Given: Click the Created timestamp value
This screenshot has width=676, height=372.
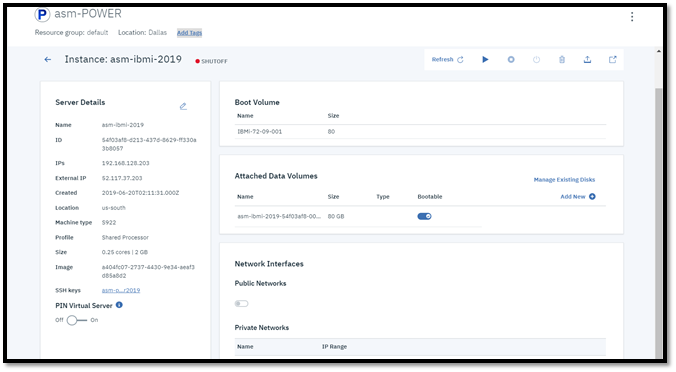Looking at the screenshot, I should 141,193.
